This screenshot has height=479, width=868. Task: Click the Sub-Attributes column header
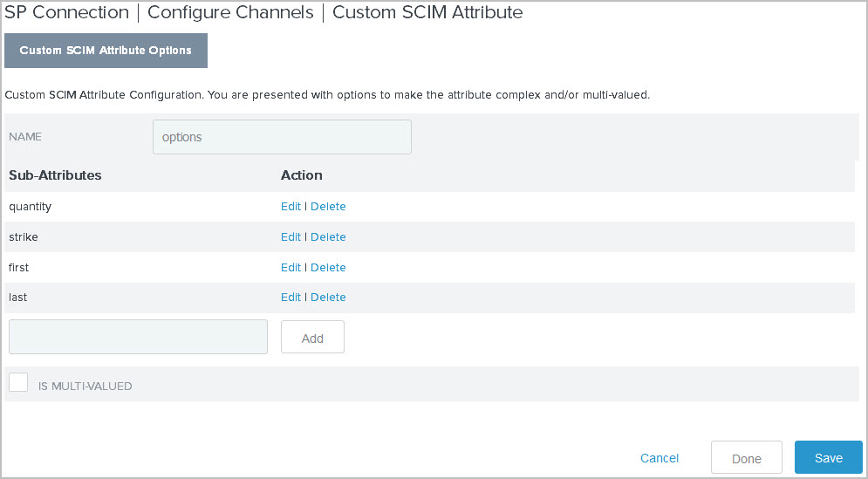click(55, 175)
